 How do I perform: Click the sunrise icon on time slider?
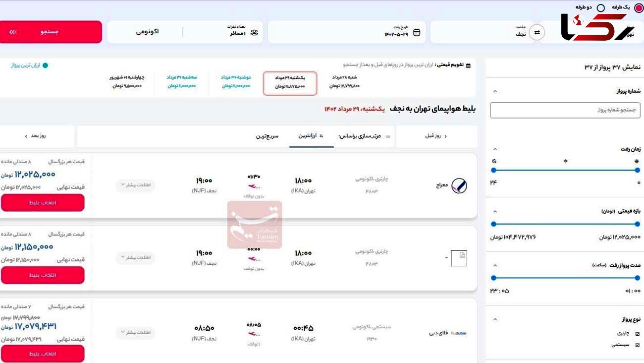click(x=637, y=161)
